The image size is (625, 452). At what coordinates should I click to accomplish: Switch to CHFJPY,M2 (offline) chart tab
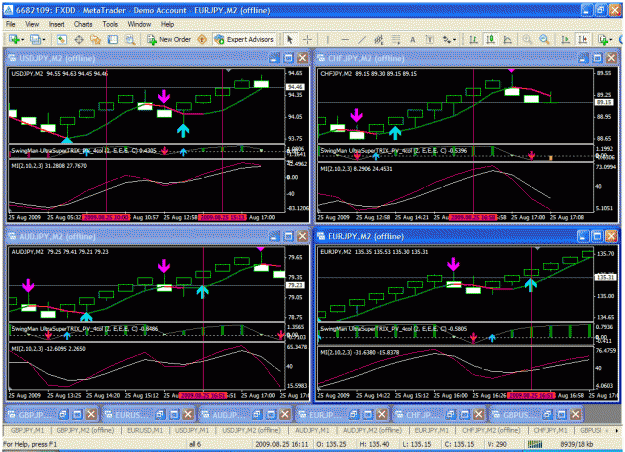tap(491, 430)
